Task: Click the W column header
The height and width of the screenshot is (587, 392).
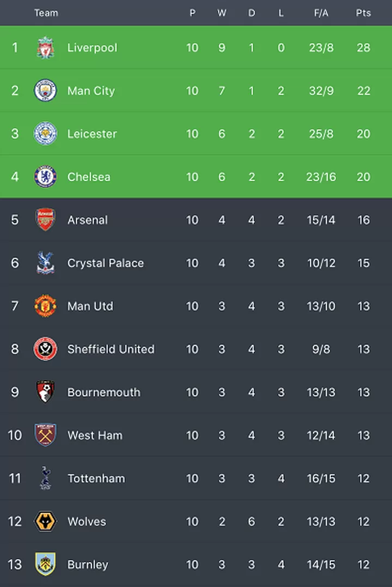Action: coord(222,13)
